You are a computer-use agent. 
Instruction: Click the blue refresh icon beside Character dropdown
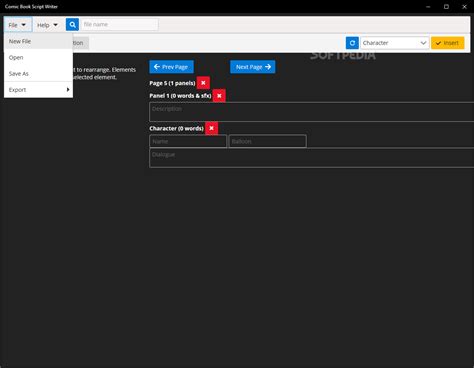click(x=352, y=43)
